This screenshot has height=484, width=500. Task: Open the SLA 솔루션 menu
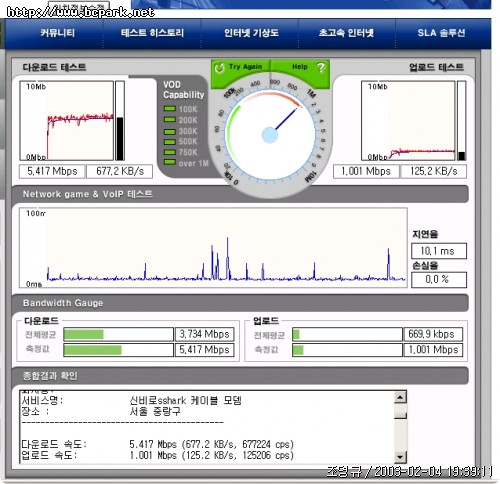point(441,33)
